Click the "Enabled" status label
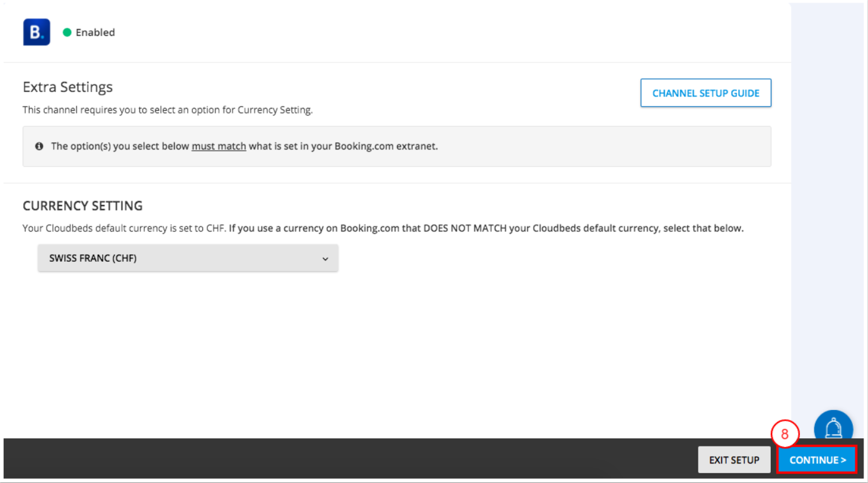This screenshot has height=483, width=868. tap(95, 32)
